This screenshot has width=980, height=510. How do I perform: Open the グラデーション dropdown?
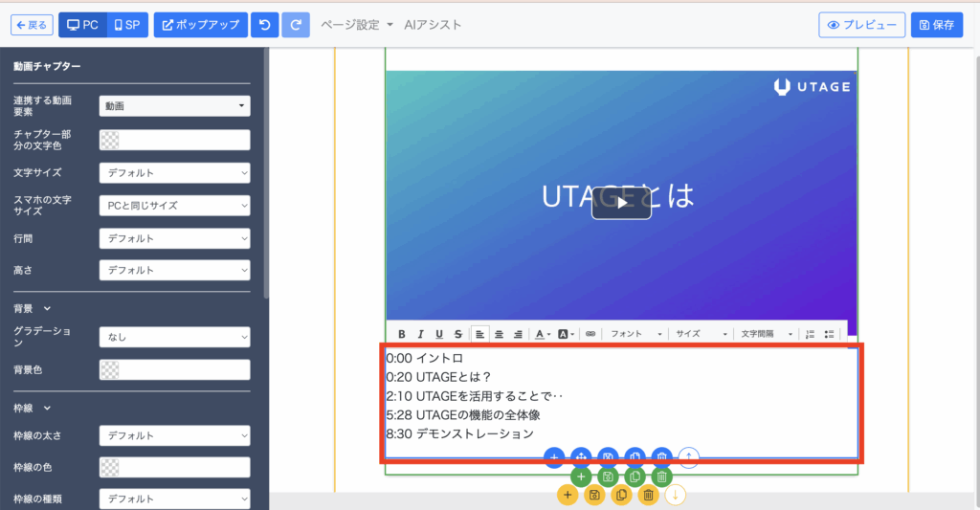coord(175,337)
